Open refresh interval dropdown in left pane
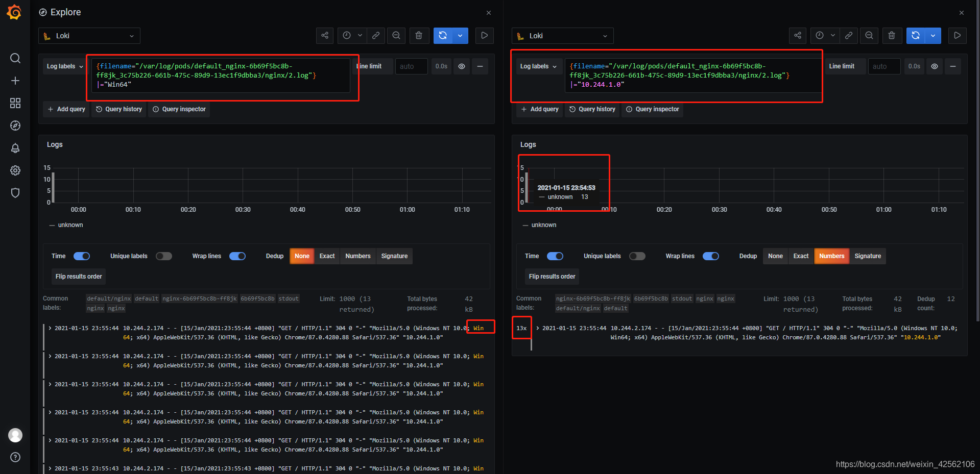 tap(460, 36)
